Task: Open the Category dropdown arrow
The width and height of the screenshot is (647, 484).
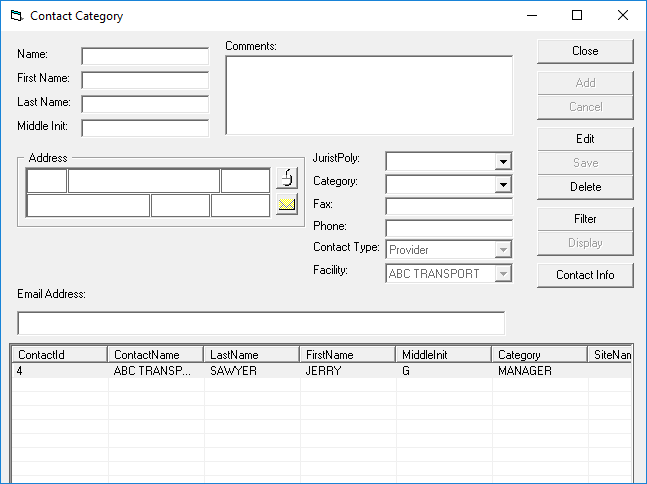Action: pyautogui.click(x=503, y=184)
